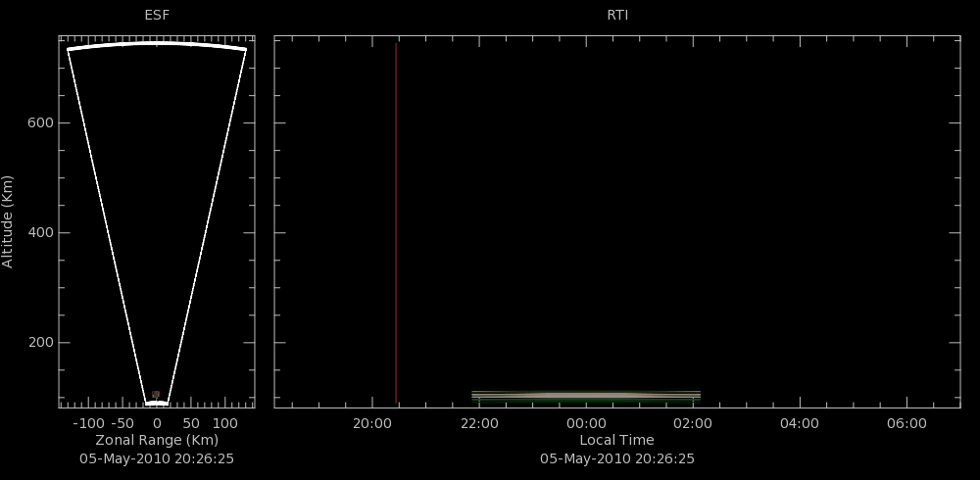Click the ESF plot title
The height and width of the screenshot is (480, 980).
click(157, 15)
